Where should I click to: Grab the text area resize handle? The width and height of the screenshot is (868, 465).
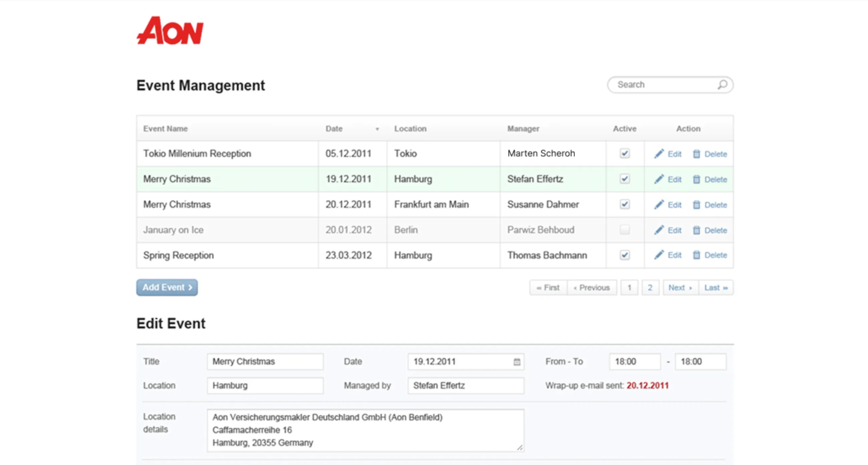[x=520, y=448]
